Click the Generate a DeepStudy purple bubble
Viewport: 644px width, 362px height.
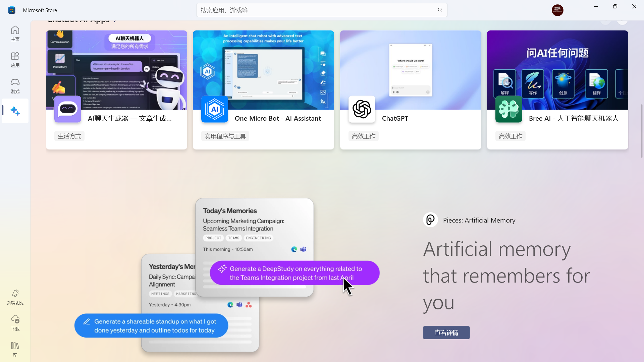[x=294, y=273]
